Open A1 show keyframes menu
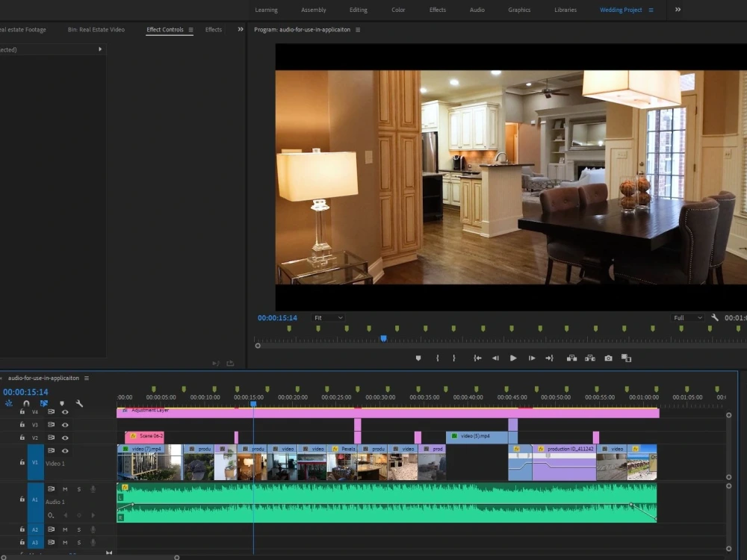747x560 pixels. coord(51,515)
